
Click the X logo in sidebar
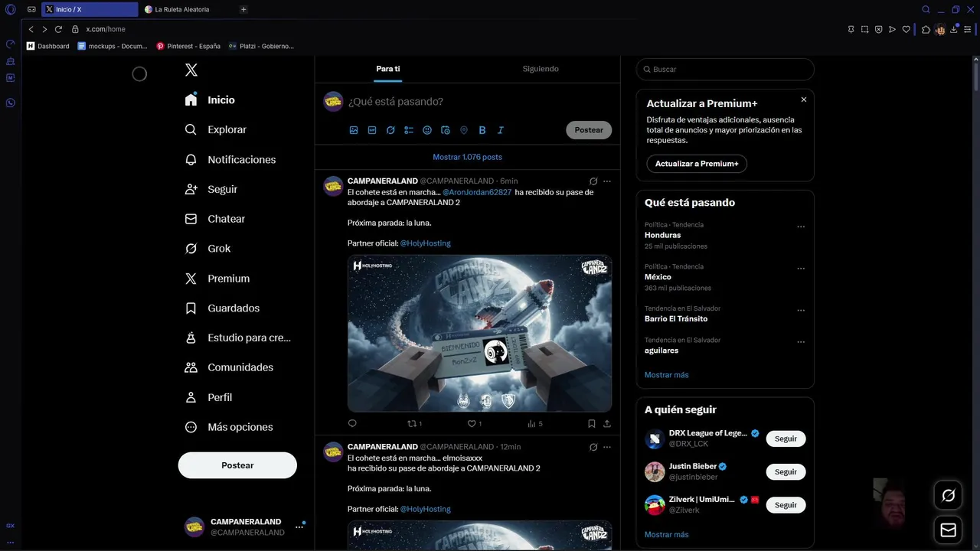191,70
